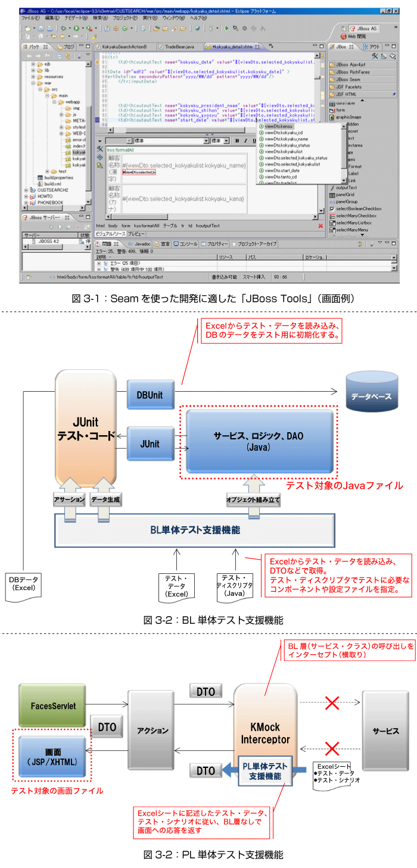Open the JBoss RichFaces palette group
417x868 pixels.
coord(362,71)
